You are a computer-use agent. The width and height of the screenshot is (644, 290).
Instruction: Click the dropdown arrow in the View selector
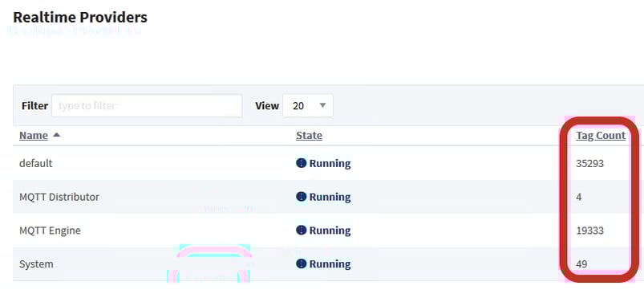(x=322, y=105)
